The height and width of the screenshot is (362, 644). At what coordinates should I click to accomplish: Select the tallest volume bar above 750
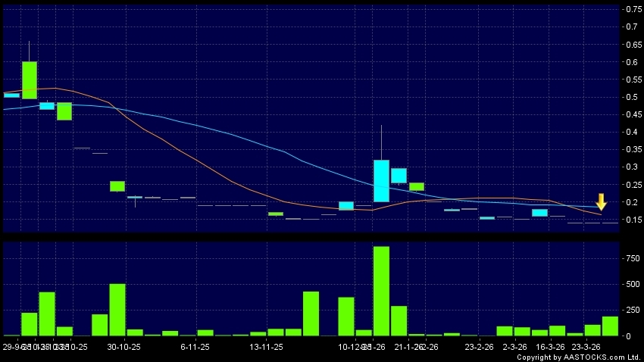click(381, 291)
